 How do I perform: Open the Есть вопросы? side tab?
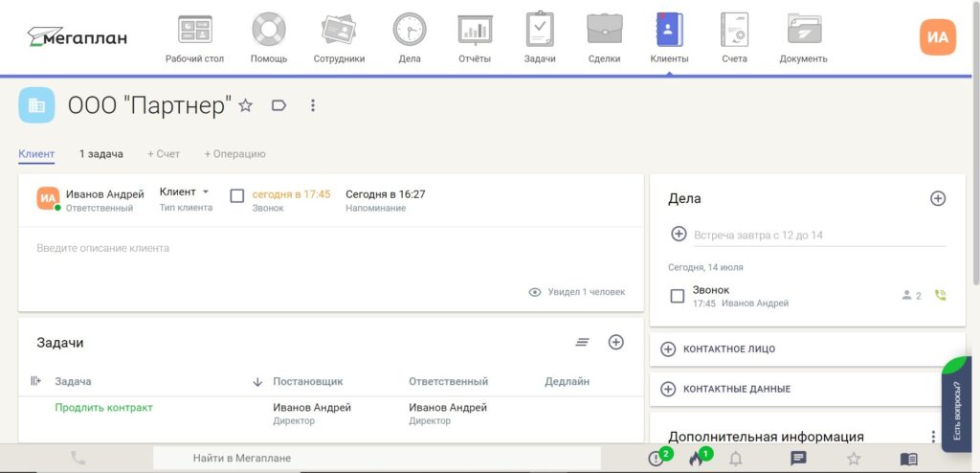pos(956,407)
